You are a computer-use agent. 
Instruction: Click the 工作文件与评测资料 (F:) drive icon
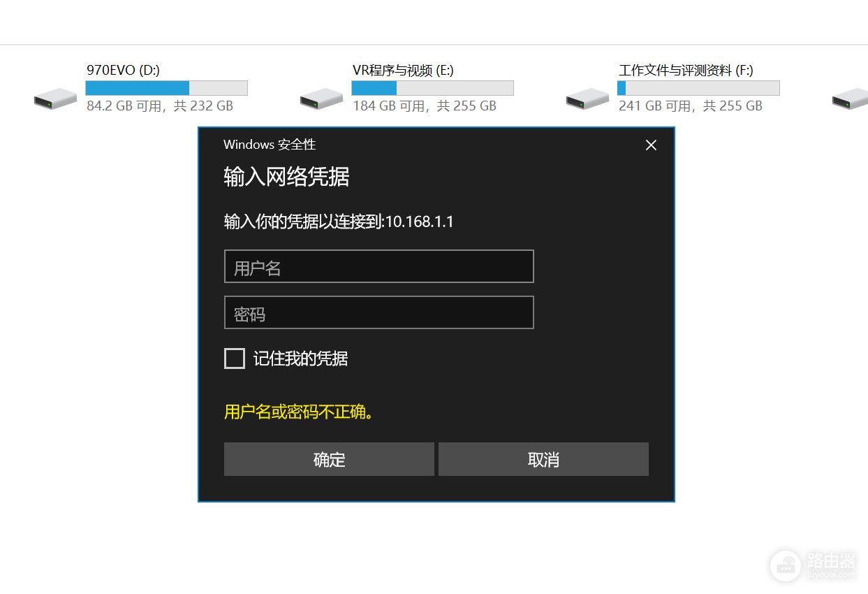[x=587, y=98]
